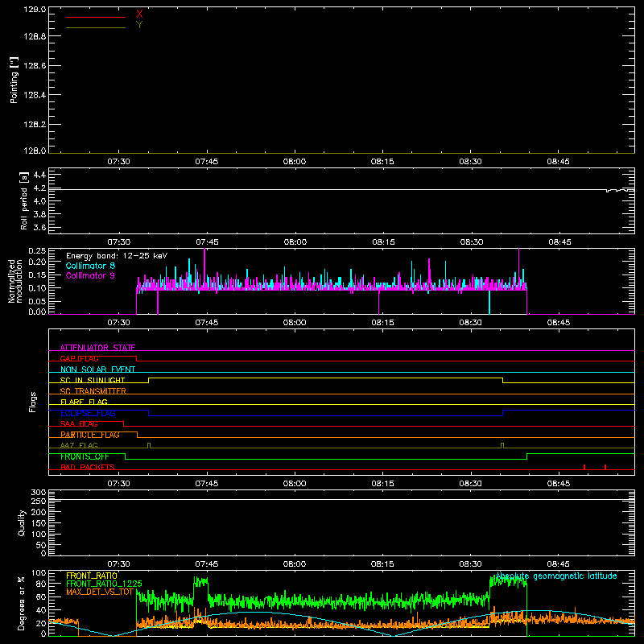Click cyan Collimator 8 dropout near 08:33

point(489,302)
